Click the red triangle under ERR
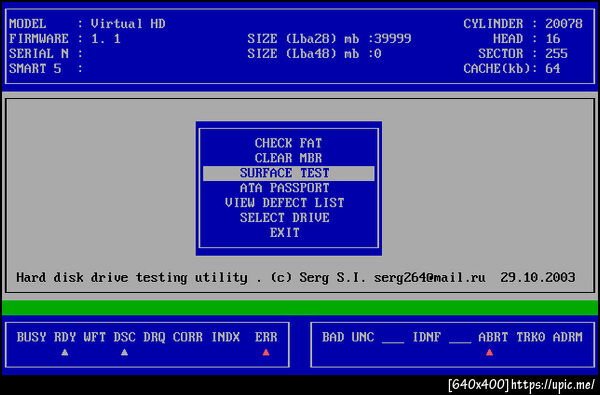Image resolution: width=600 pixels, height=395 pixels. point(266,352)
